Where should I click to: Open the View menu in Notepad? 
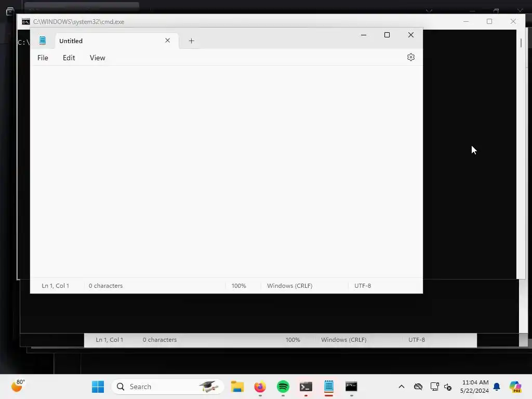tap(97, 58)
